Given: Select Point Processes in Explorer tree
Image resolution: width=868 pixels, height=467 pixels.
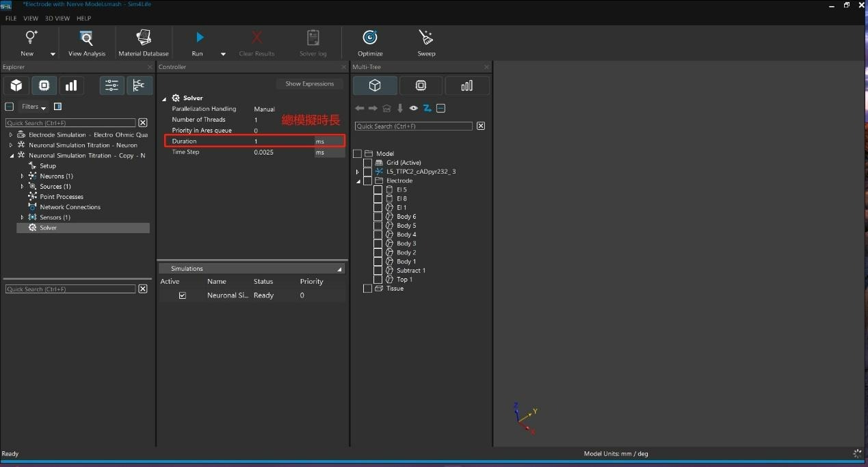Looking at the screenshot, I should (x=61, y=197).
